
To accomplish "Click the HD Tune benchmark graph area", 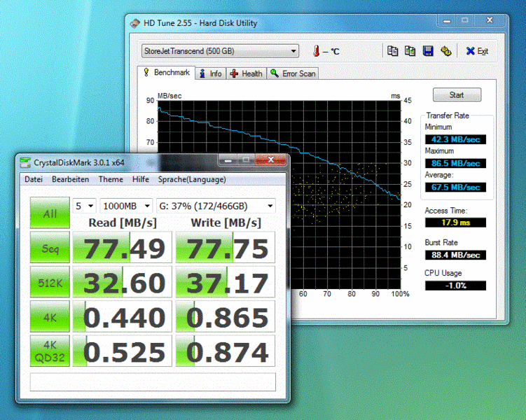I will coord(279,195).
